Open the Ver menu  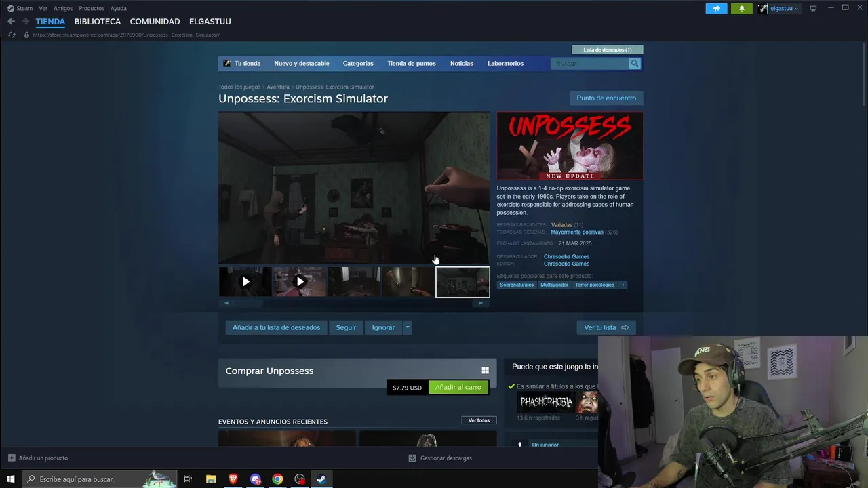(x=43, y=8)
